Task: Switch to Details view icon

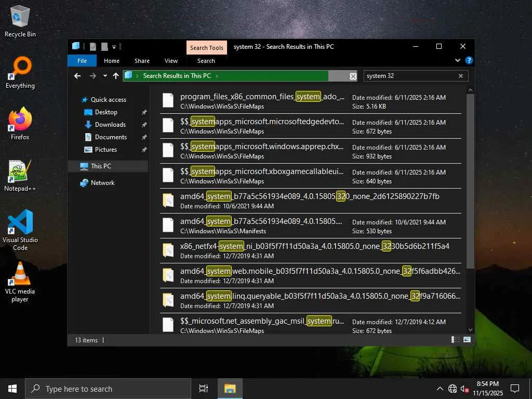Action: pos(455,340)
